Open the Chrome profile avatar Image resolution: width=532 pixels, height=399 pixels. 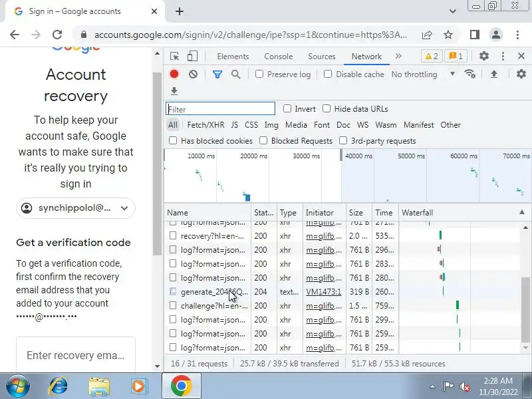[x=495, y=35]
